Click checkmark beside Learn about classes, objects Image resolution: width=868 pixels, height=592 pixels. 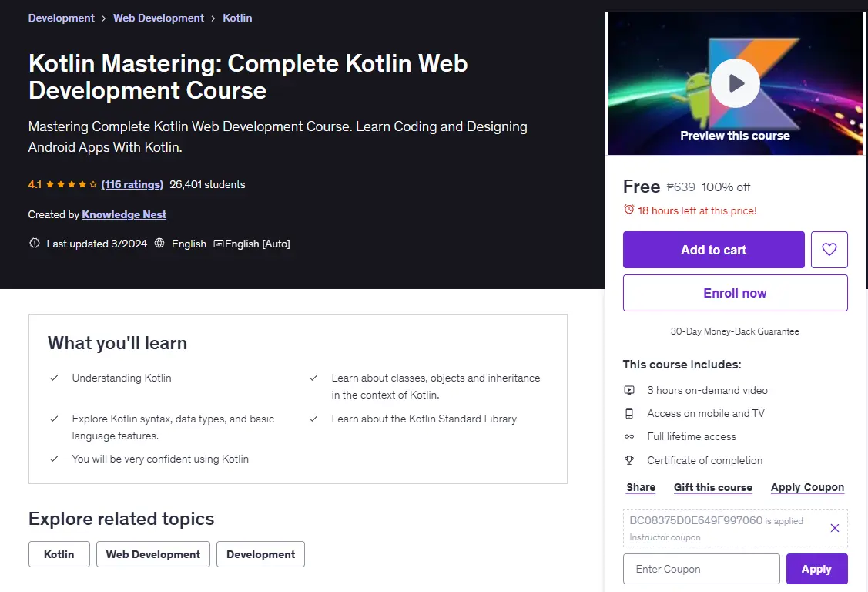[313, 378]
